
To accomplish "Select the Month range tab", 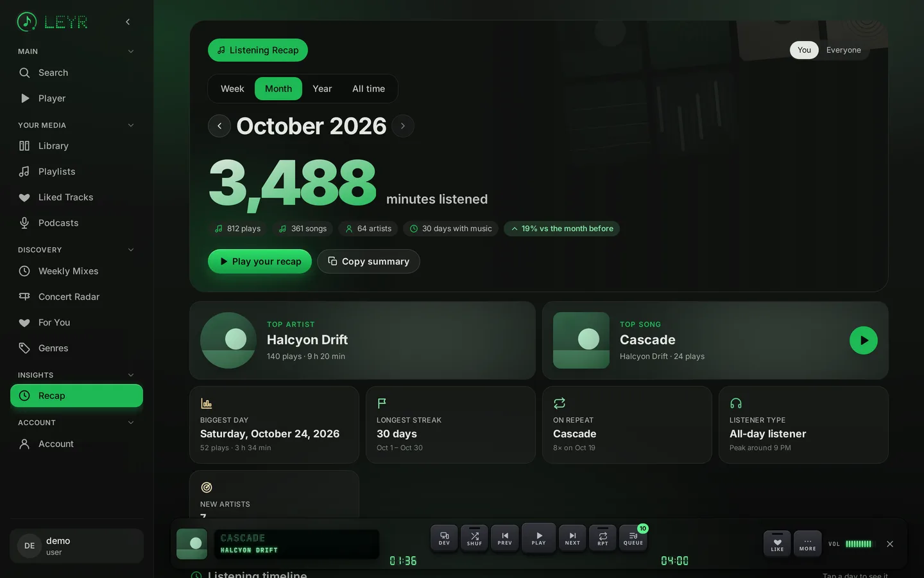I will tap(278, 89).
